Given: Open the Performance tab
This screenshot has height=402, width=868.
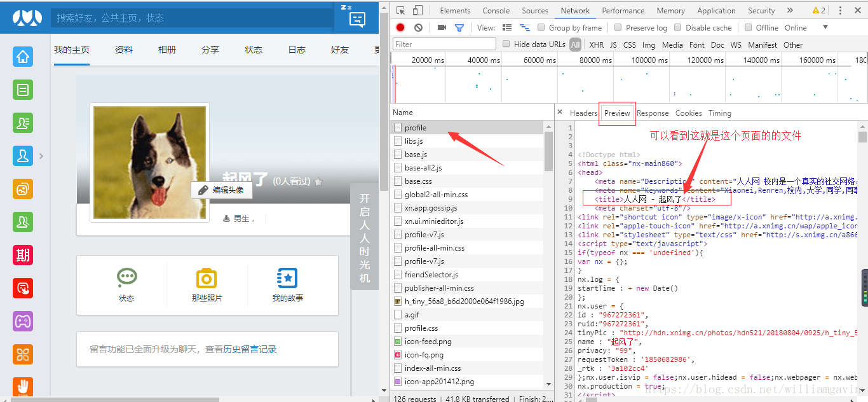Looking at the screenshot, I should 623,10.
